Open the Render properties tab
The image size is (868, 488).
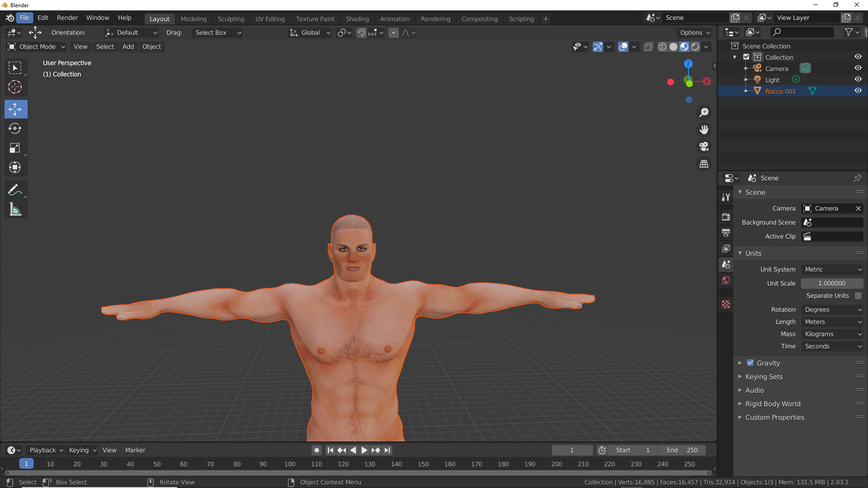point(726,217)
